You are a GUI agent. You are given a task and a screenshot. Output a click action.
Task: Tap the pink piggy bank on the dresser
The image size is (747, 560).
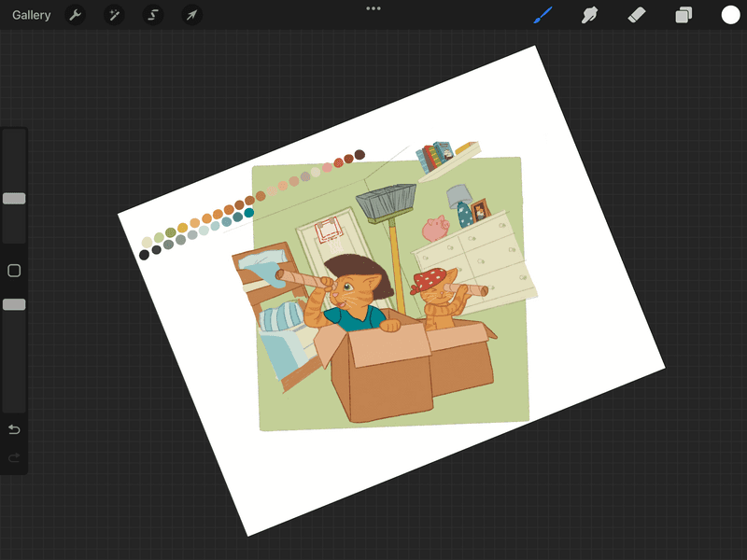435,229
